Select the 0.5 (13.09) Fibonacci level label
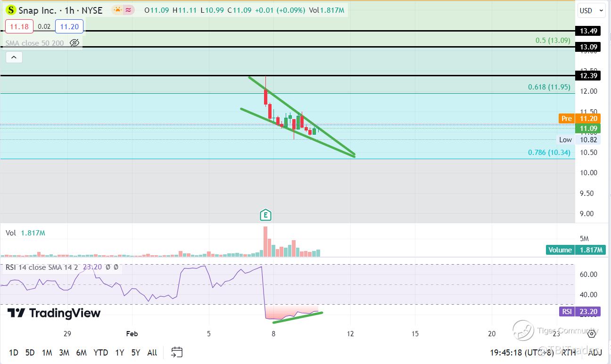Image resolution: width=611 pixels, height=364 pixels. tap(553, 40)
